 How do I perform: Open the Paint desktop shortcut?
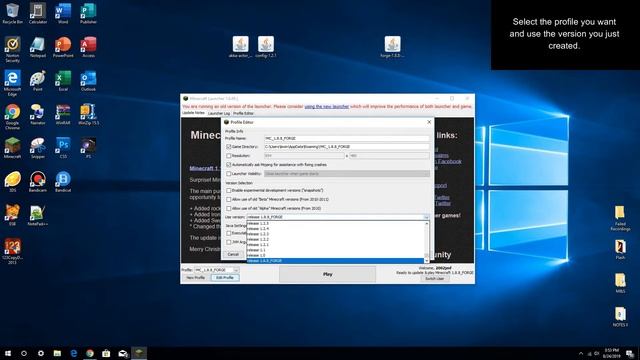click(x=38, y=80)
